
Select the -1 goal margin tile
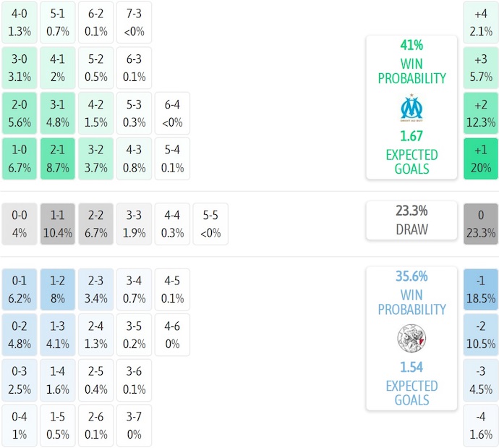pyautogui.click(x=481, y=289)
